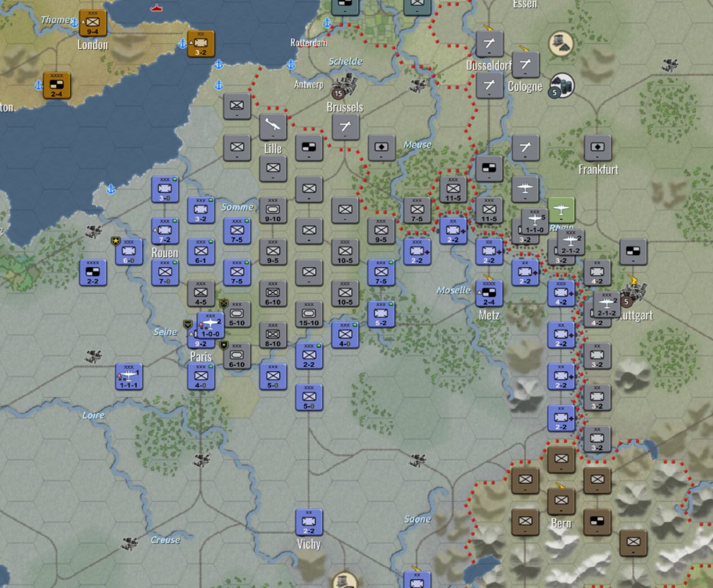The image size is (713, 588).
Task: Select the British 9-4 infantry unit at London
Action: click(93, 23)
